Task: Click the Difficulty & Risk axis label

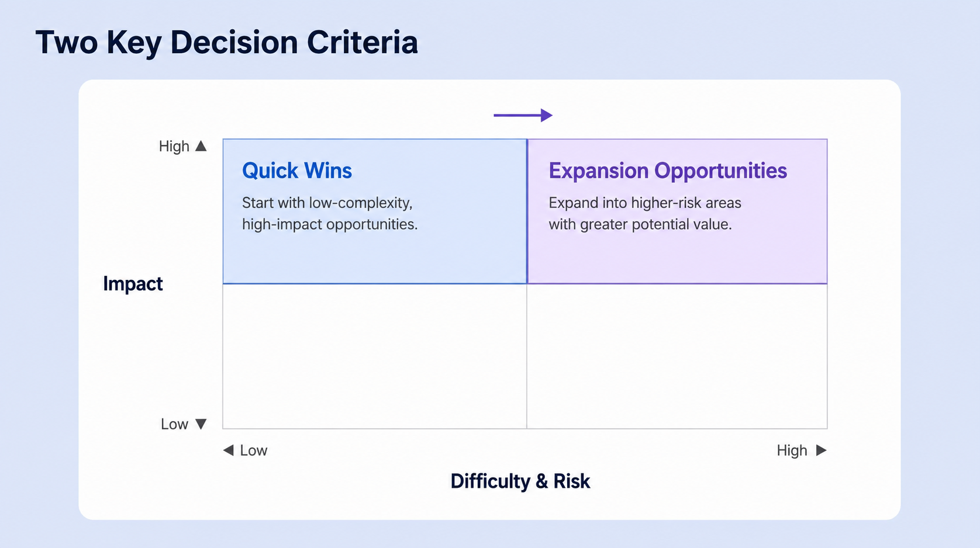Action: click(520, 481)
